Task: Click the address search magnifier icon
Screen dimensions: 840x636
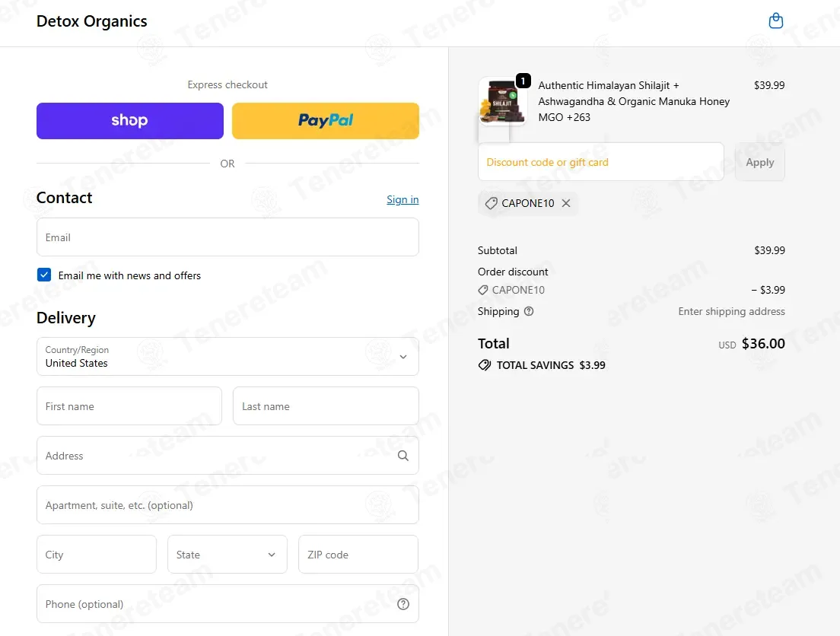Action: pyautogui.click(x=402, y=456)
